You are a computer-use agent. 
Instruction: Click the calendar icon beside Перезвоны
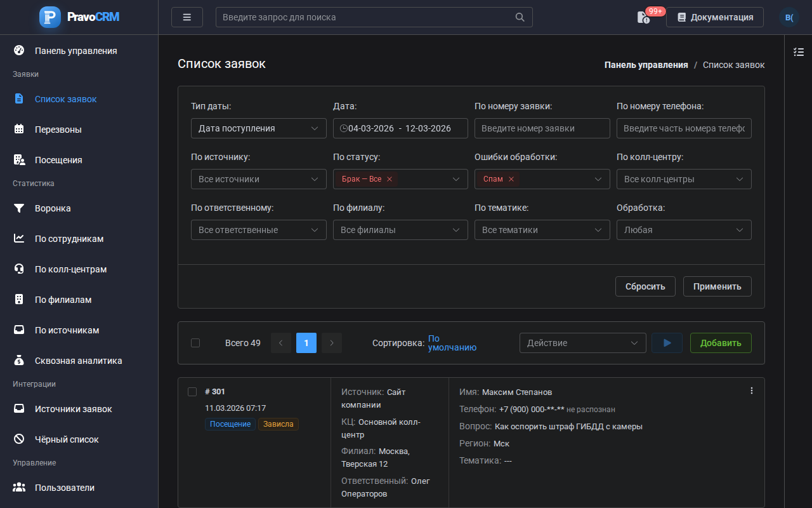pos(19,130)
